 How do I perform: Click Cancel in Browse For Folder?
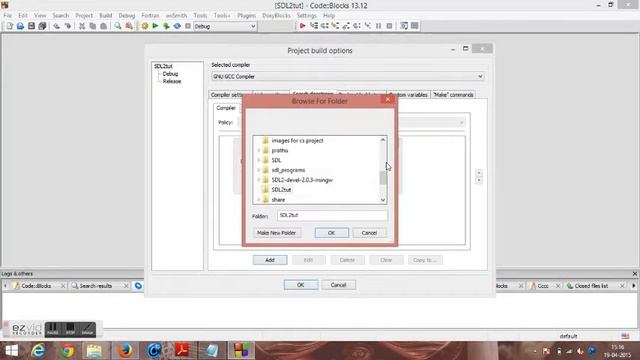point(369,233)
